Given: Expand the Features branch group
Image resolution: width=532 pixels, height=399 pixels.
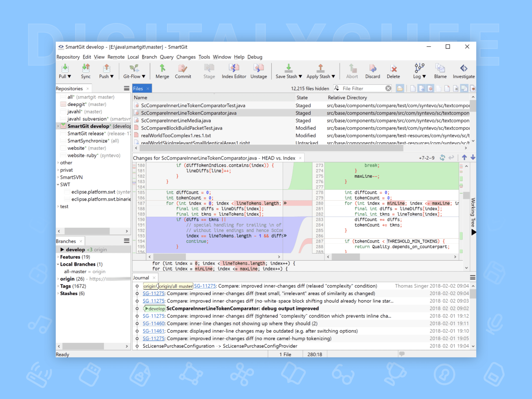Looking at the screenshot, I should (x=58, y=257).
